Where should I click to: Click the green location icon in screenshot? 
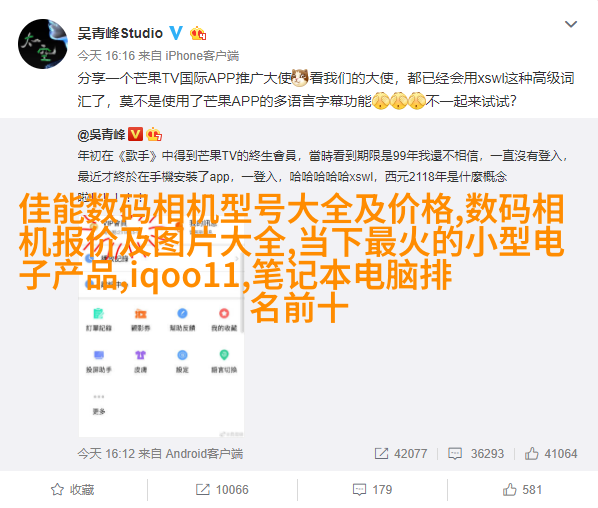pyautogui.click(x=224, y=355)
